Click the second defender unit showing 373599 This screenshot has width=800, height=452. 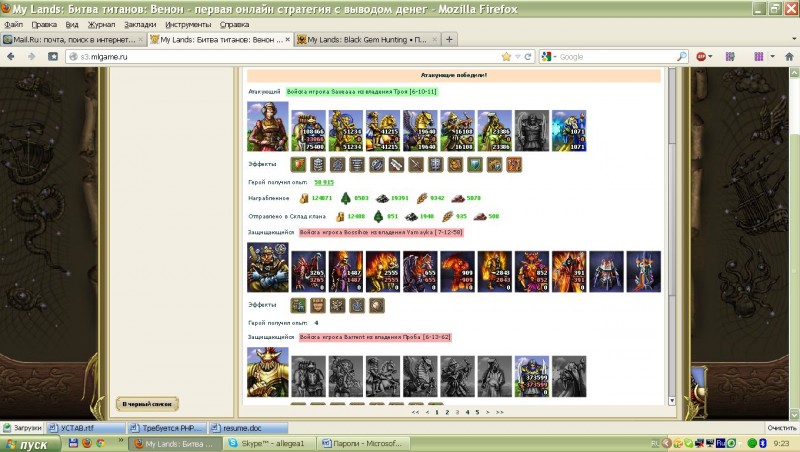click(532, 378)
